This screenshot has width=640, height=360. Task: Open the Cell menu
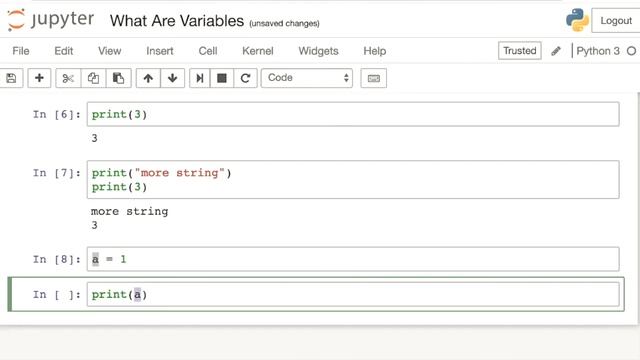(208, 51)
